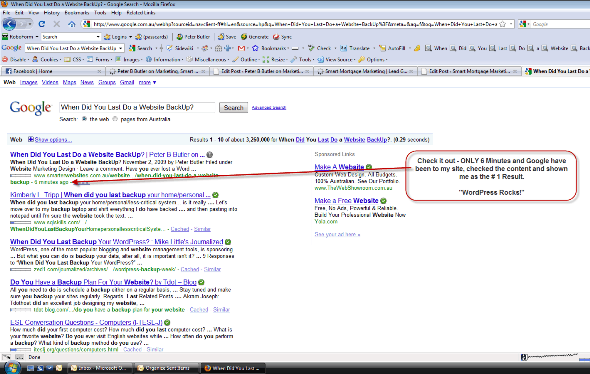
Task: Open Google Toolbar Sidewiki
Action: tap(180, 48)
